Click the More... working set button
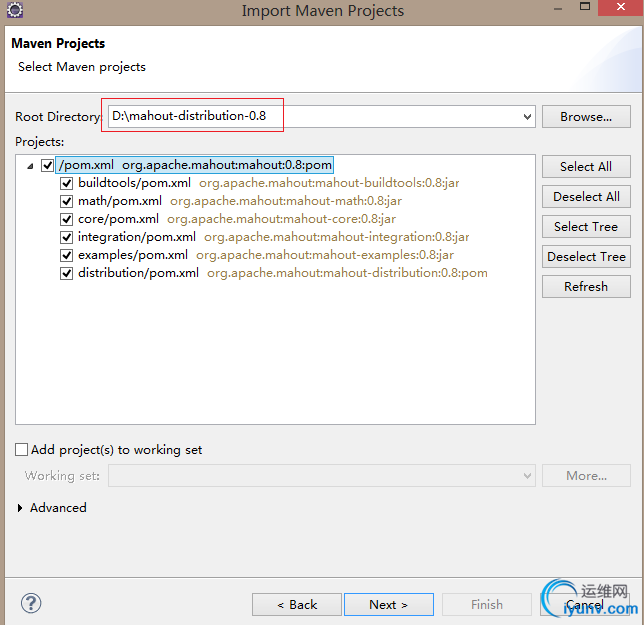Viewport: 644px width, 625px height. click(586, 476)
